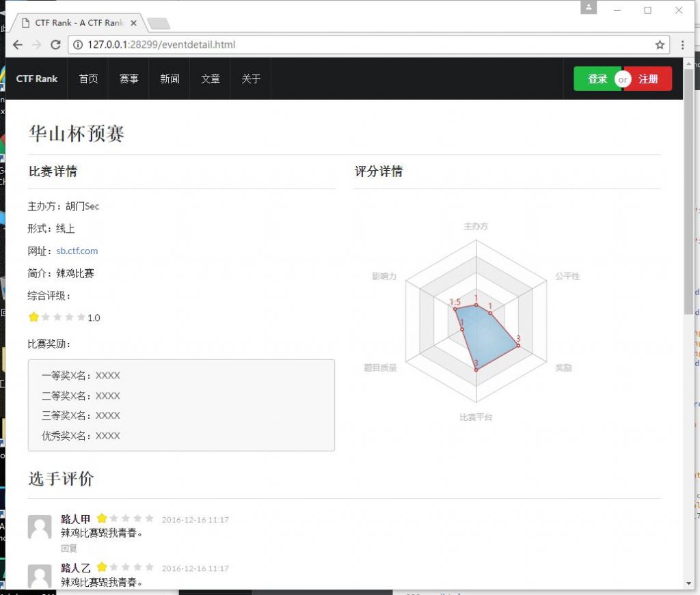
Task: Open Chrome's three-dot menu
Action: (682, 45)
